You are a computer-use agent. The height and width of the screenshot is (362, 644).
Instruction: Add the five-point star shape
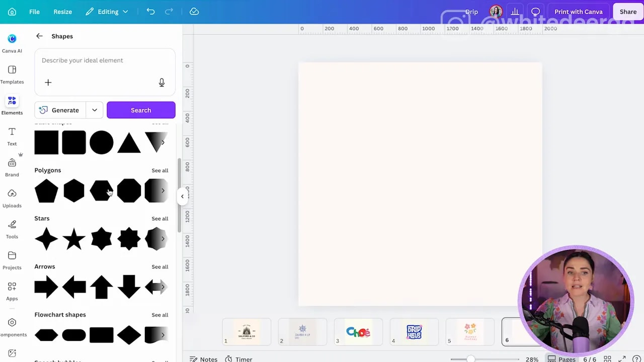[74, 239]
